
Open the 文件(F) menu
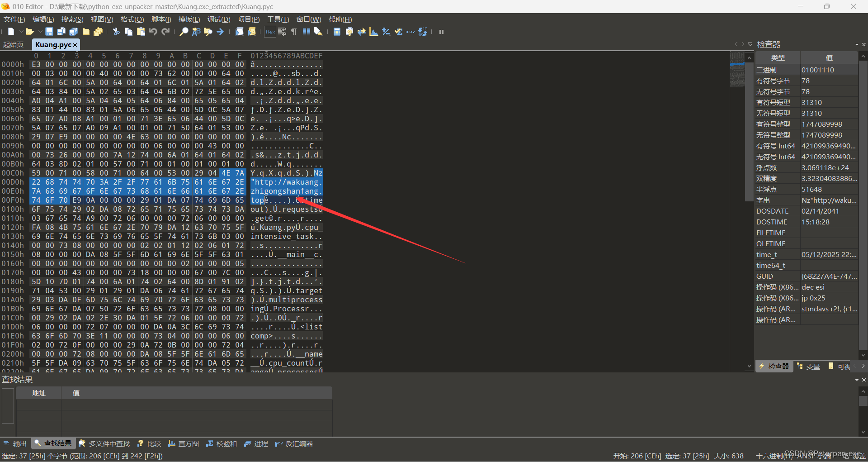pos(14,19)
